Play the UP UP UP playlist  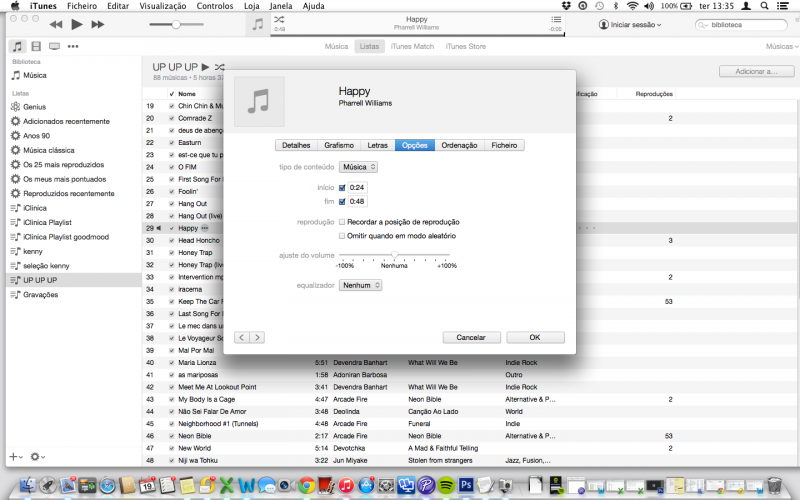pyautogui.click(x=205, y=67)
